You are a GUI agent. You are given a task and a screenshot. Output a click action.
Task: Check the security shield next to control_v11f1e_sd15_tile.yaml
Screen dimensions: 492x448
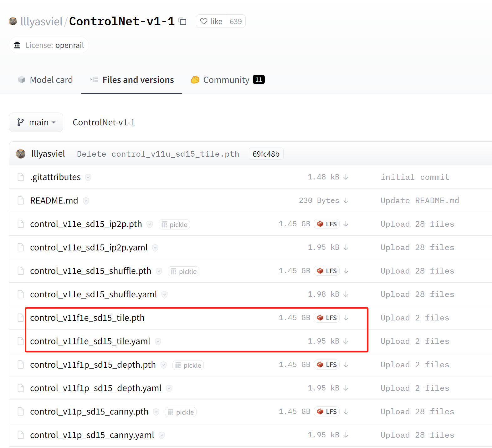tap(158, 341)
